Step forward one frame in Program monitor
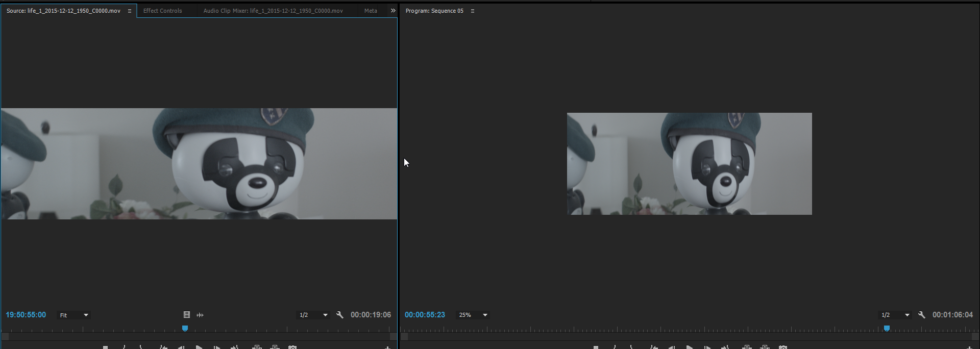The width and height of the screenshot is (980, 349). [707, 347]
